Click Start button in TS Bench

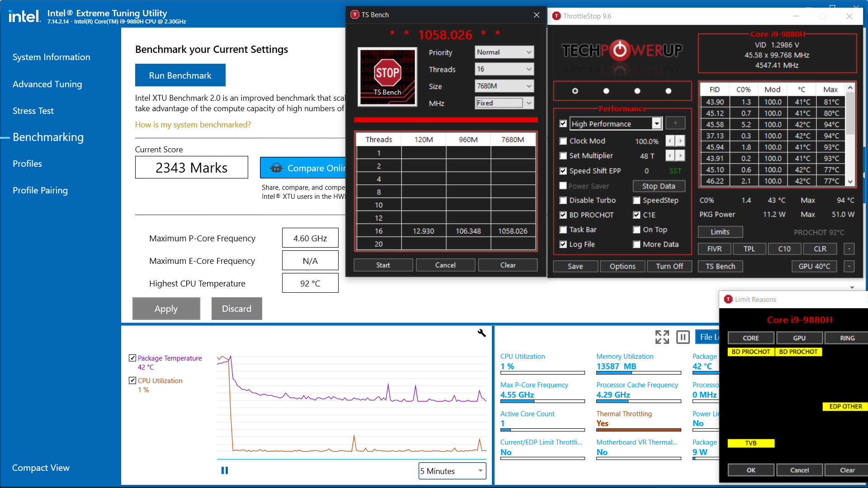coord(382,265)
